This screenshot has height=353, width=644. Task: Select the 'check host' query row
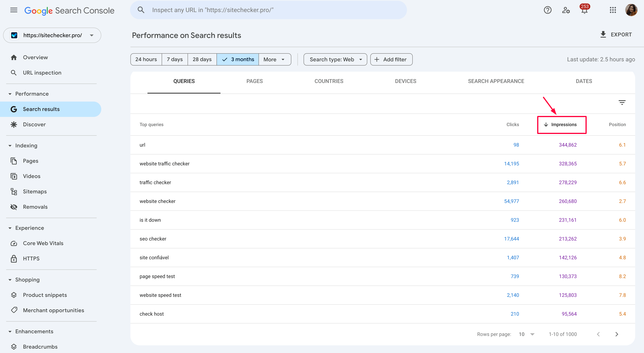pyautogui.click(x=382, y=314)
